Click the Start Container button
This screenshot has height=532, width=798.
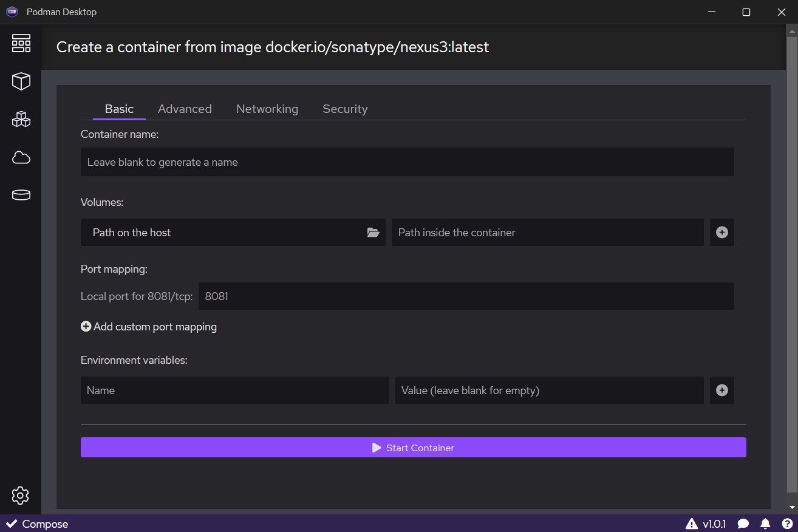(x=413, y=448)
